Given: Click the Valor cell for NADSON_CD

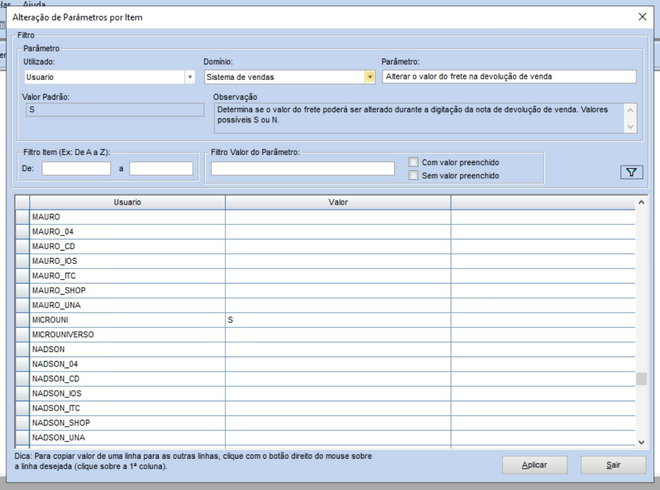Looking at the screenshot, I should [x=338, y=379].
